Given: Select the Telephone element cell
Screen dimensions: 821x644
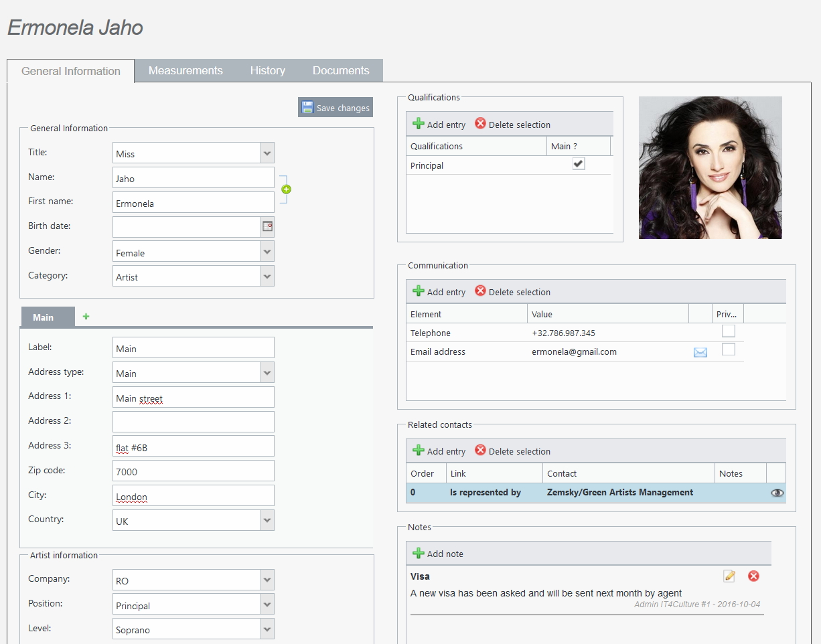Looking at the screenshot, I should point(467,333).
